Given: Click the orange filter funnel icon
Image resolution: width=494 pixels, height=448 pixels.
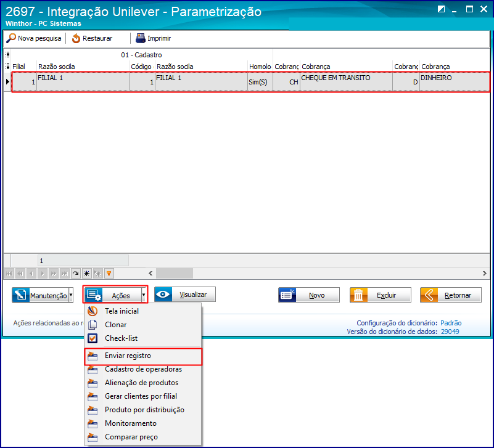Looking at the screenshot, I should (x=109, y=274).
